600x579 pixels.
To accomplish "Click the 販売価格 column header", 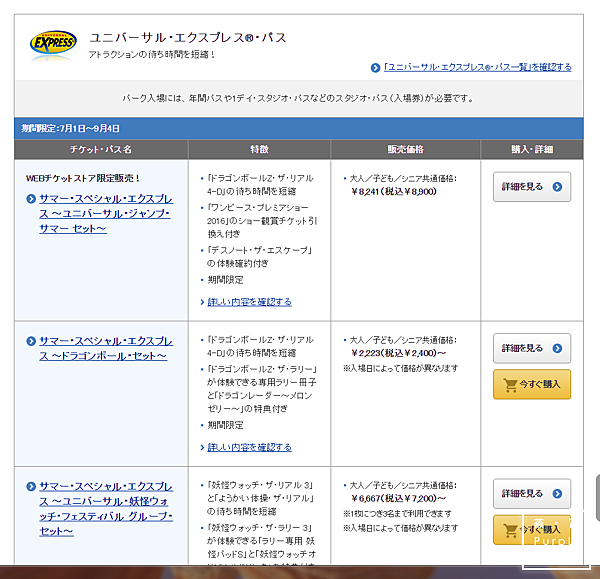I will coord(406,149).
